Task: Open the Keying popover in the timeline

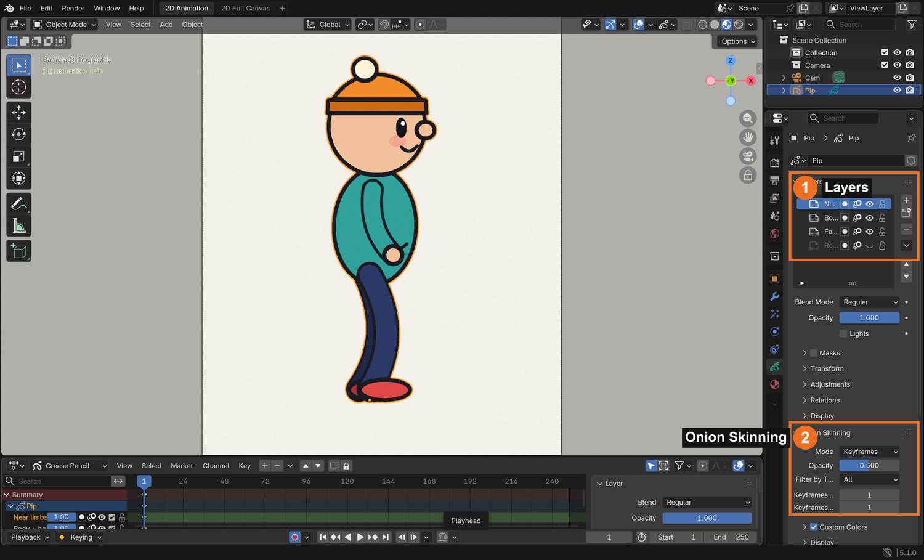Action: pyautogui.click(x=80, y=537)
